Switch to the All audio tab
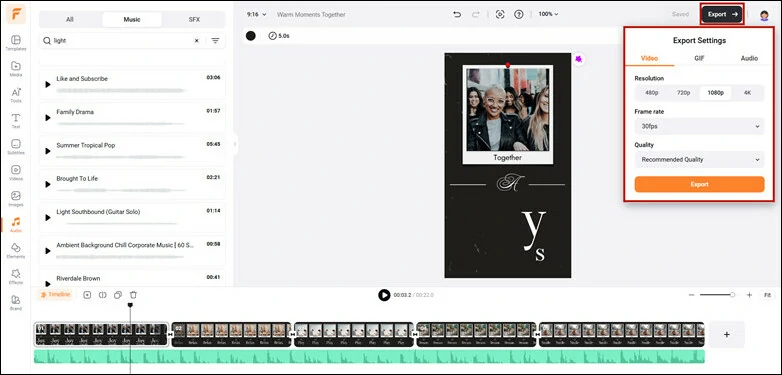The height and width of the screenshot is (375, 782). click(70, 19)
